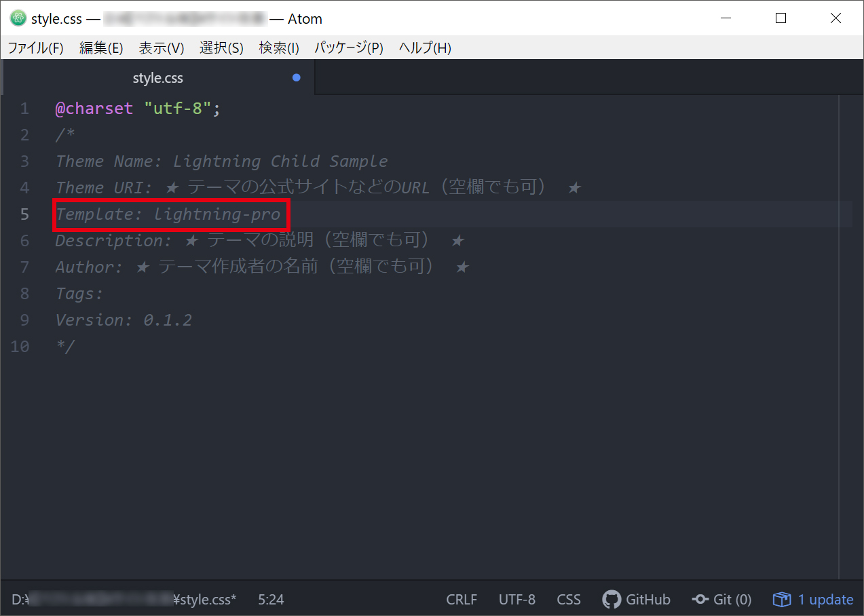Viewport: 864px width, 616px height.
Task: Open the GitHub panel via the octocat icon
Action: [x=612, y=599]
